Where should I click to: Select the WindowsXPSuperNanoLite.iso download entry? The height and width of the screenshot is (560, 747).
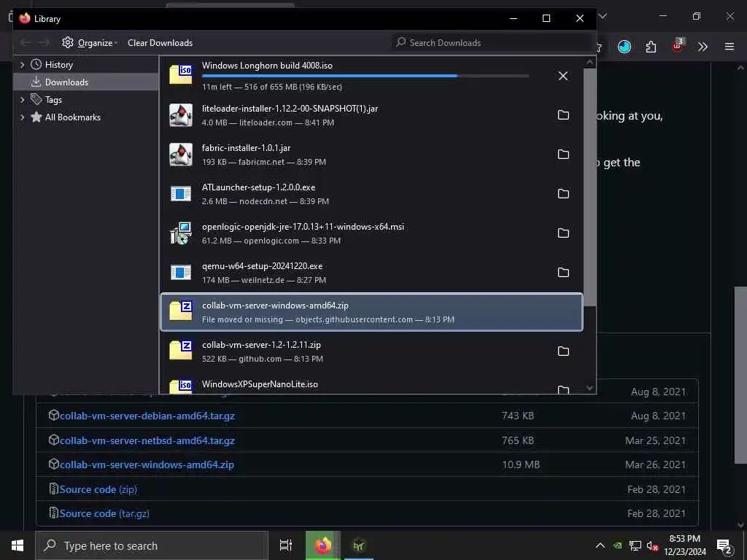pyautogui.click(x=371, y=386)
